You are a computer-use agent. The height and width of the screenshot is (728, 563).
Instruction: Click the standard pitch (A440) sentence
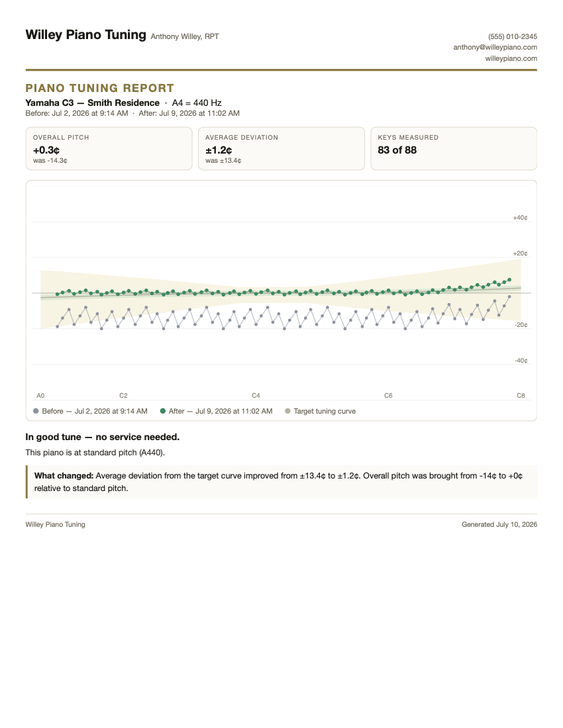95,453
